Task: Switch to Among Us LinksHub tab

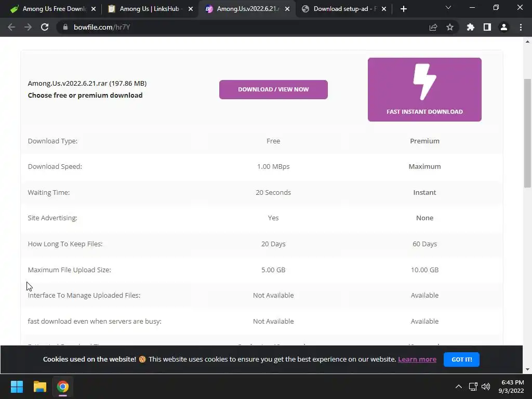Action: [149, 9]
